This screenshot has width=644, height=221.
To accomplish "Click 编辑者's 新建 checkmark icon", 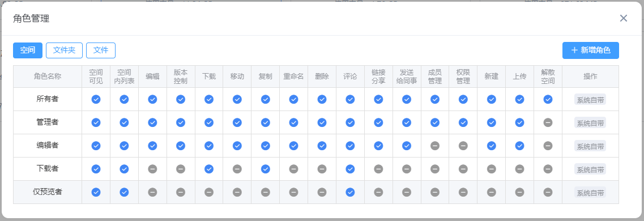I will [x=492, y=146].
